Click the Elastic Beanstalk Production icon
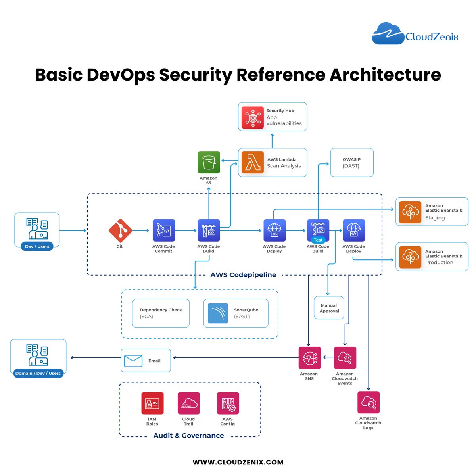The image size is (476, 476). pos(410,257)
